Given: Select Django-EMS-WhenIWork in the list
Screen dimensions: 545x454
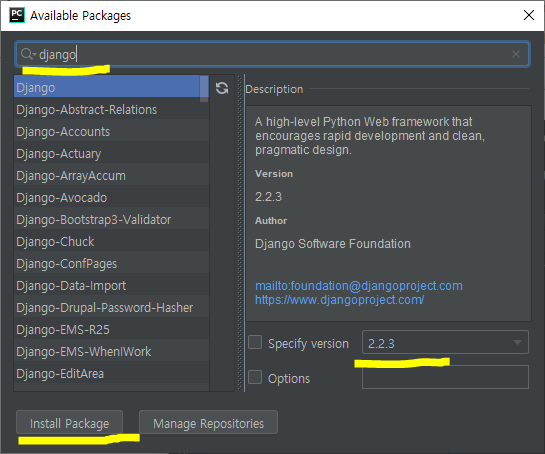Looking at the screenshot, I should click(111, 351).
